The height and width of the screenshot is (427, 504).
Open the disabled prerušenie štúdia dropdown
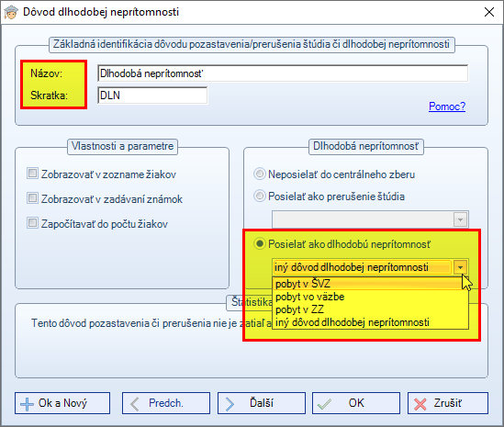pos(370,219)
